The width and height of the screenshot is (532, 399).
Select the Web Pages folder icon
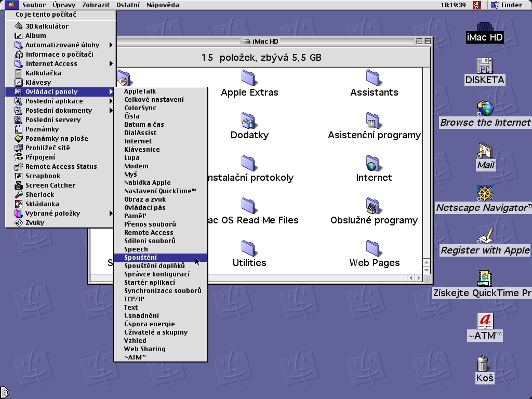tap(373, 248)
